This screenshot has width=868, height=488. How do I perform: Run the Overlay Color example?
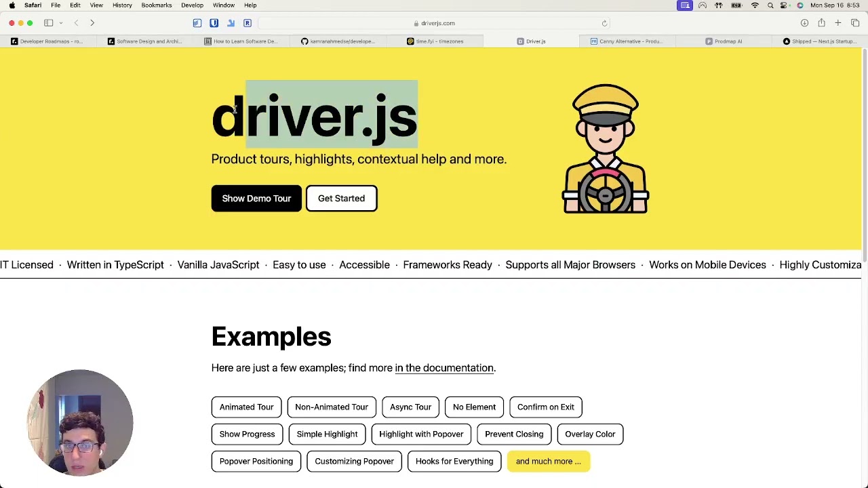pyautogui.click(x=590, y=434)
